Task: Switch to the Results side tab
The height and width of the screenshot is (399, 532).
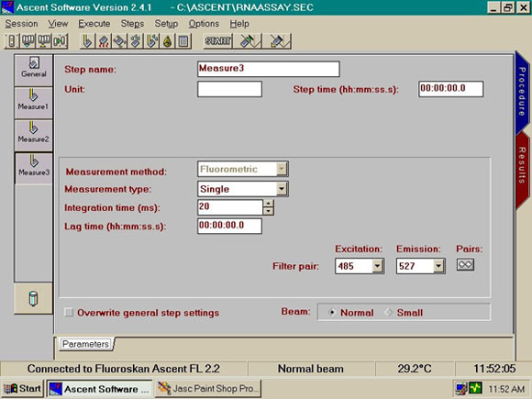Action: click(522, 171)
